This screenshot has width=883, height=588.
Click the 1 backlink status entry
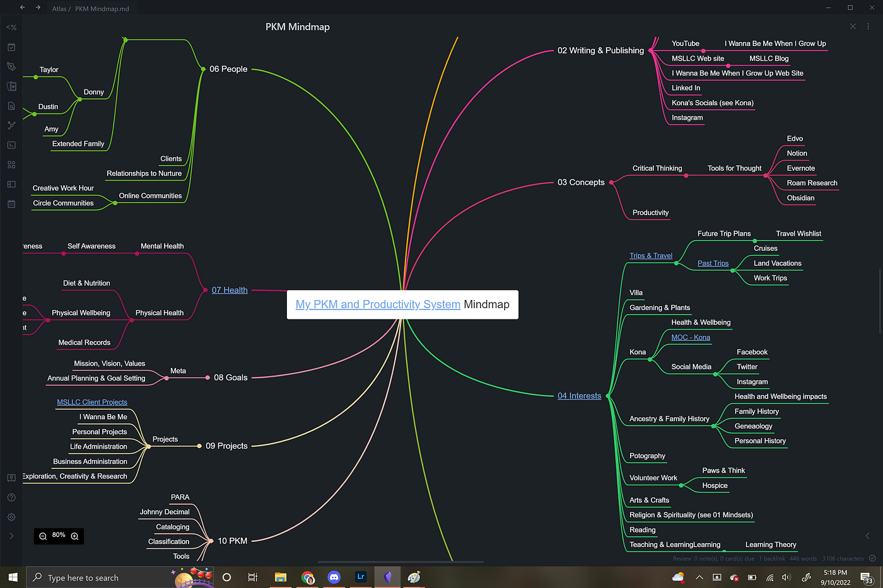[x=771, y=558]
